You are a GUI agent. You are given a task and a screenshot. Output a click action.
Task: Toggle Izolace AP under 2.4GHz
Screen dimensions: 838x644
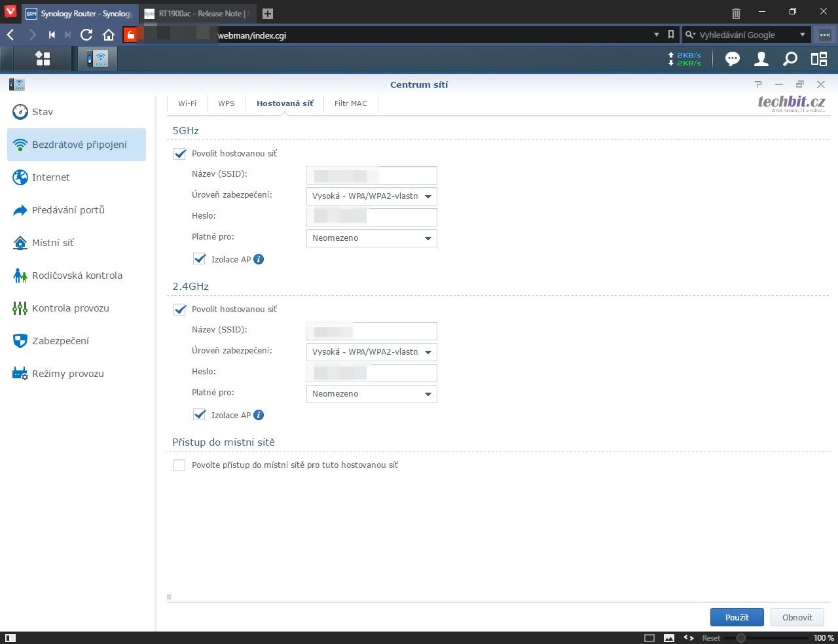tap(200, 415)
